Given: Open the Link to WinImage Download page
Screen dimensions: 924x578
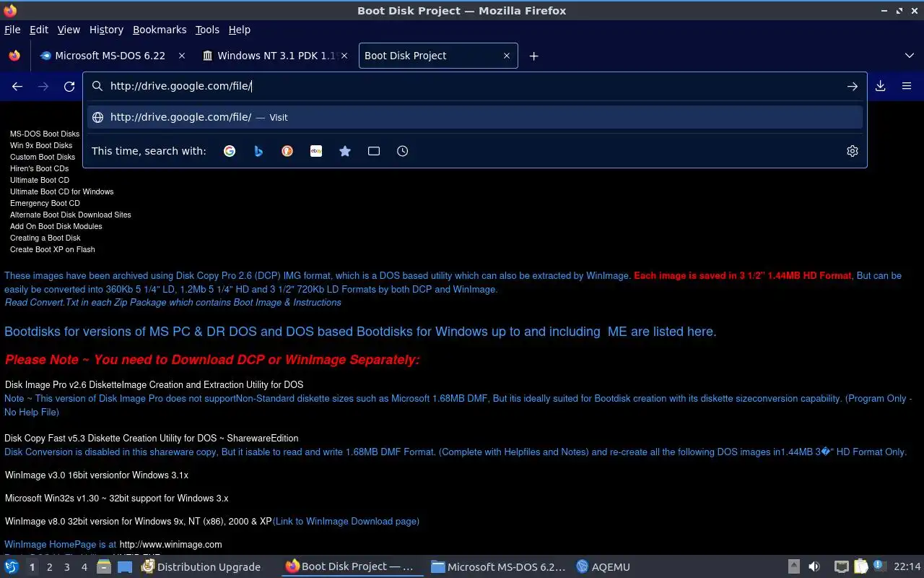Looking at the screenshot, I should coord(346,521).
